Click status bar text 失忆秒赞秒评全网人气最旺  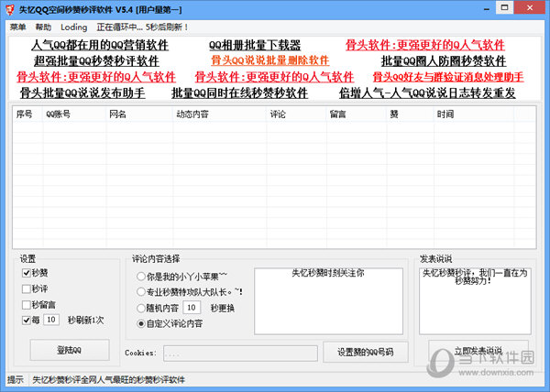coord(108,380)
